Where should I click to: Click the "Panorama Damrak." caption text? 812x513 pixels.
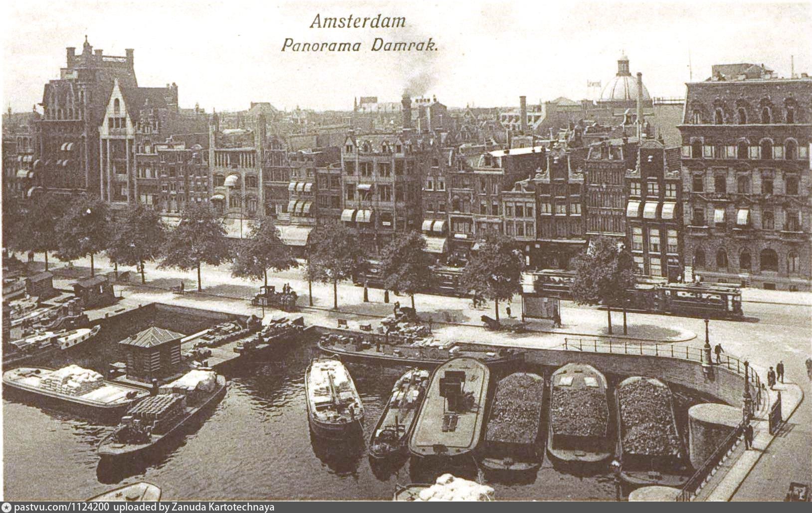coord(359,45)
